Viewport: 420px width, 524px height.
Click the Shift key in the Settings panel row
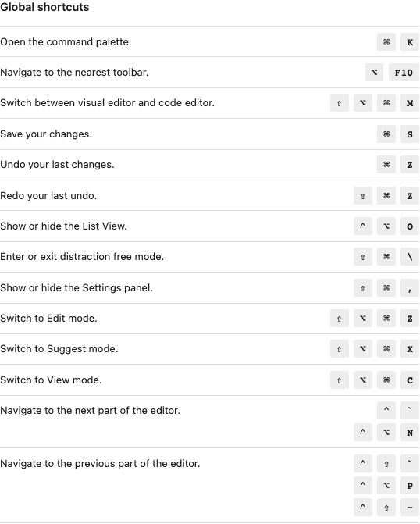point(363,287)
